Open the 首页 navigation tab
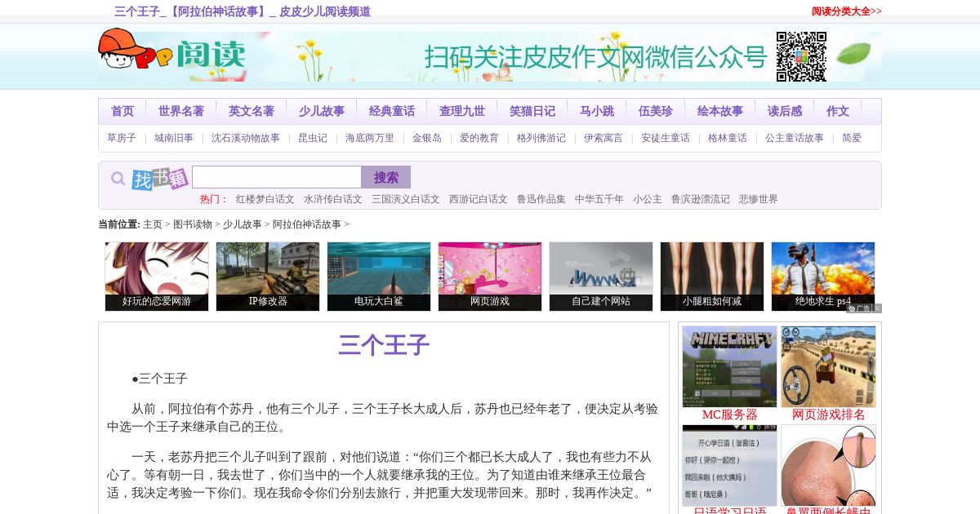This screenshot has height=514, width=980. tap(122, 111)
